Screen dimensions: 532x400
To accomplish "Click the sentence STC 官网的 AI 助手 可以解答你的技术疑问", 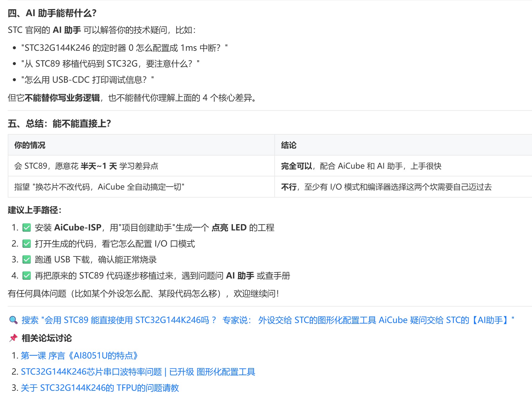I will pyautogui.click(x=102, y=30).
